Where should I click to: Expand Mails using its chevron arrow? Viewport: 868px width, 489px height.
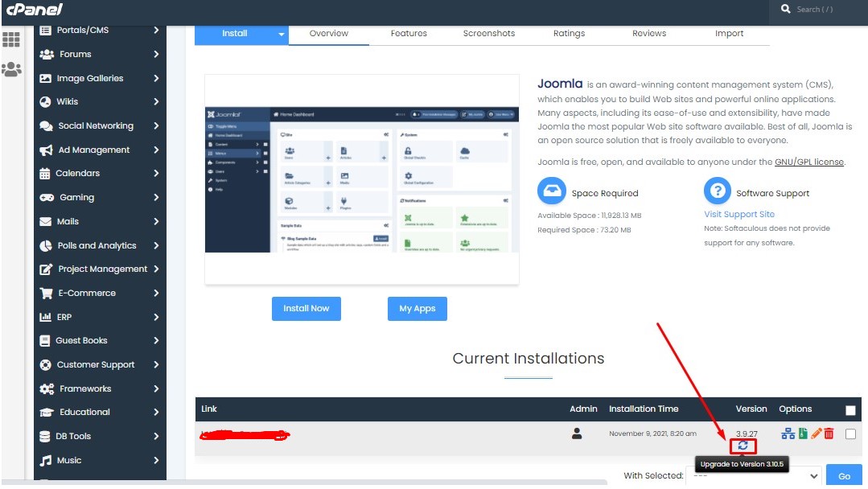coord(156,221)
